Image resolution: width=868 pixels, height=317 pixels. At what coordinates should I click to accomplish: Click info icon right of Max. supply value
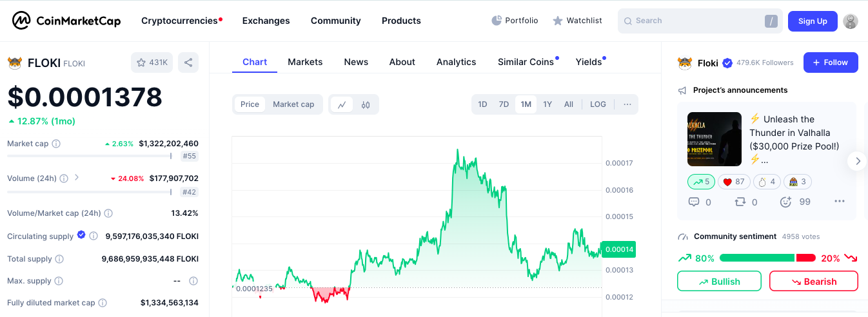click(193, 281)
